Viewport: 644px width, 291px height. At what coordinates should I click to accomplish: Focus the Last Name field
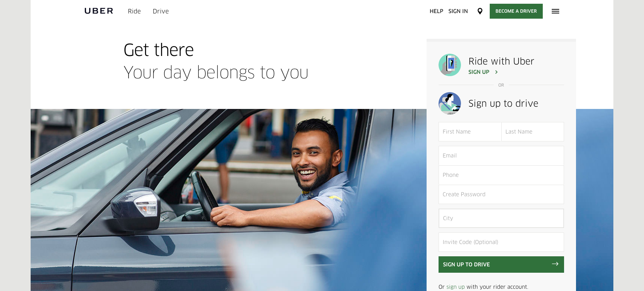[533, 132]
